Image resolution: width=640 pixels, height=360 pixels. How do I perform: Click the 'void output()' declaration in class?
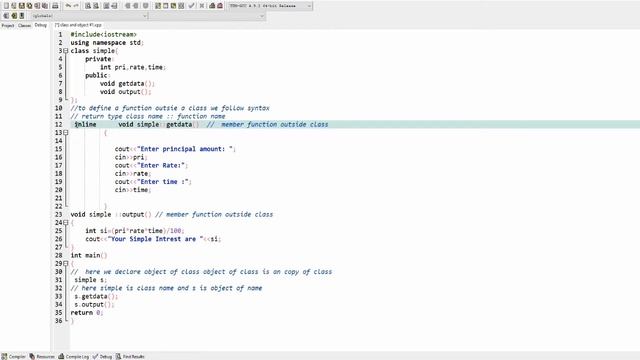coord(126,91)
